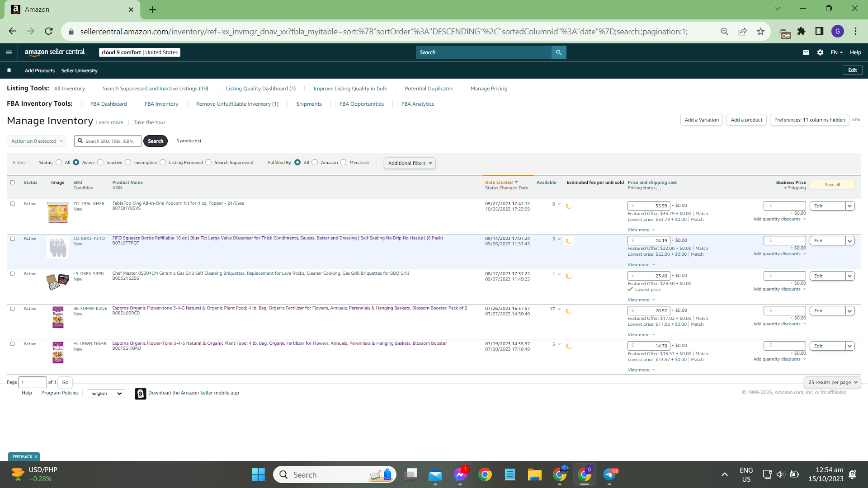This screenshot has width=868, height=488.
Task: Toggle the browser side panel icon
Action: click(819, 31)
